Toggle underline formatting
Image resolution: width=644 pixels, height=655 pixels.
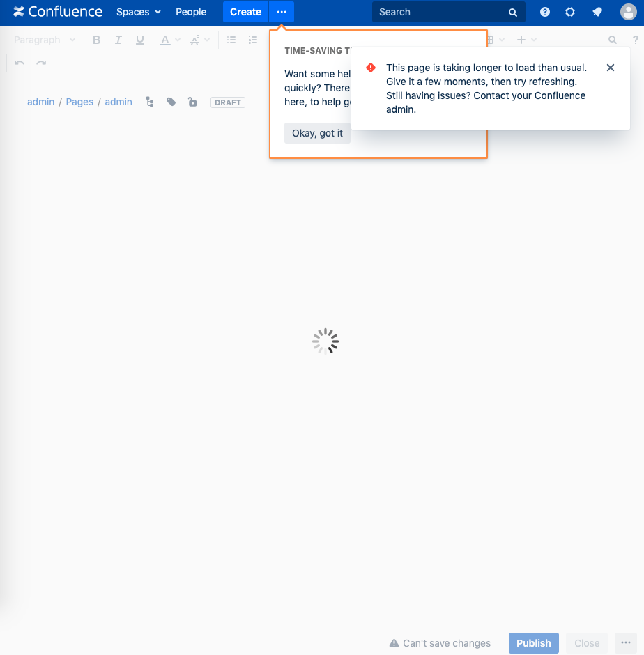(140, 40)
